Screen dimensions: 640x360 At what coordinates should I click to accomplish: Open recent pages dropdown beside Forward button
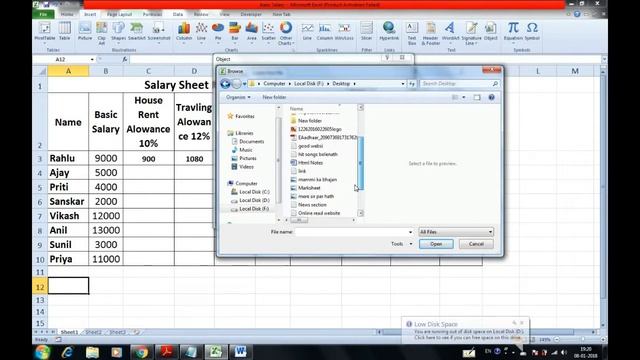pyautogui.click(x=244, y=84)
